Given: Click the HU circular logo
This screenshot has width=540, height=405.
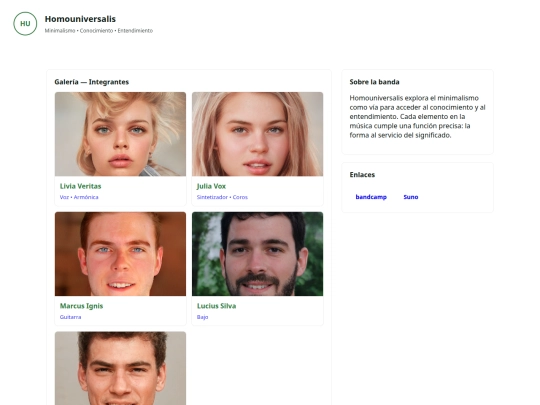Looking at the screenshot, I should 25,24.
